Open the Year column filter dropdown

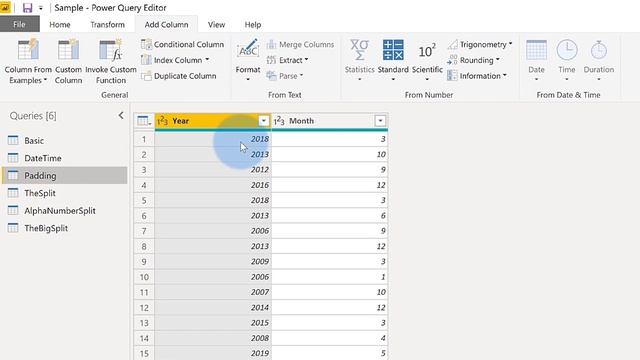click(264, 121)
